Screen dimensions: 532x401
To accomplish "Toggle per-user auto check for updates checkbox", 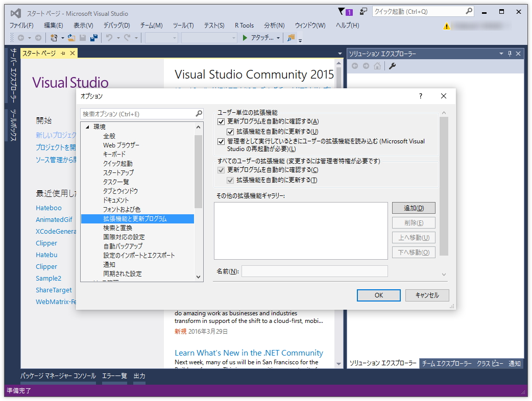I will click(x=221, y=121).
